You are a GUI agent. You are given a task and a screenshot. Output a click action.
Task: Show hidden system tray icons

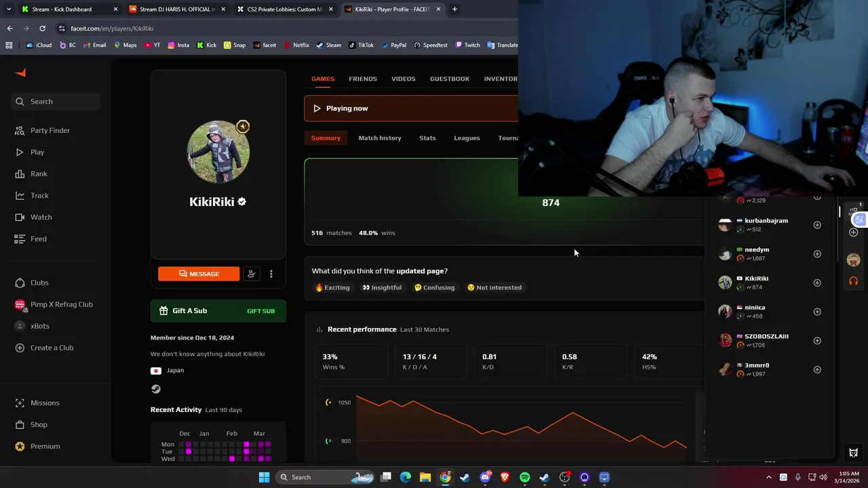click(768, 477)
